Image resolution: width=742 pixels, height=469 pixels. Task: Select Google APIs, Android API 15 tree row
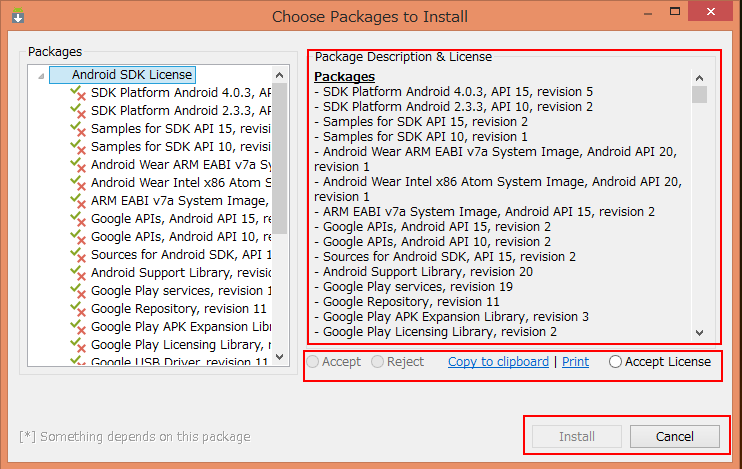[181, 219]
